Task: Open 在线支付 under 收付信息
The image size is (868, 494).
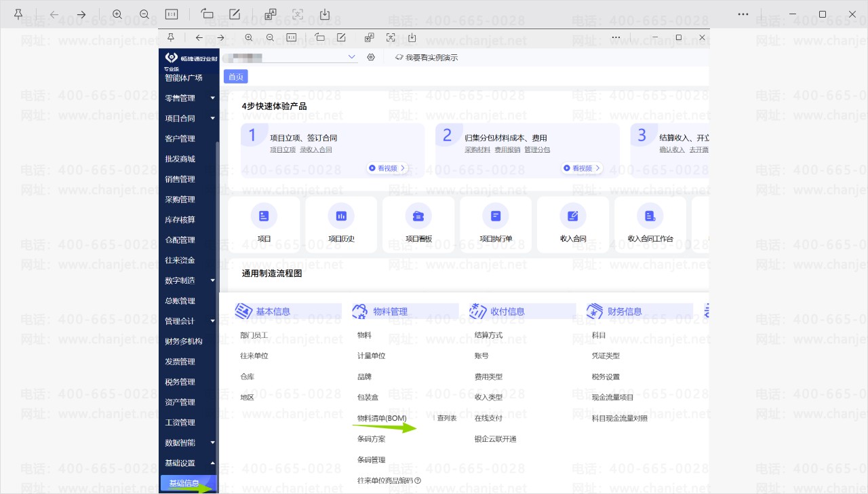Action: (x=489, y=418)
